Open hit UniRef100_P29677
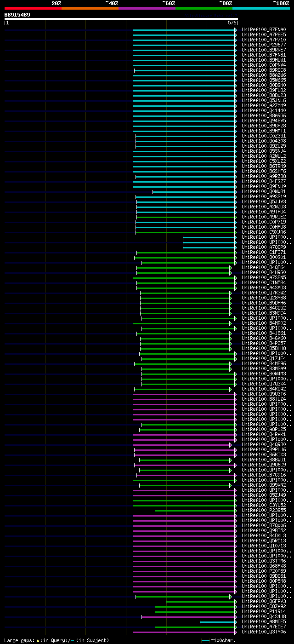Viewport: 294px width, 644px height. tap(264, 45)
